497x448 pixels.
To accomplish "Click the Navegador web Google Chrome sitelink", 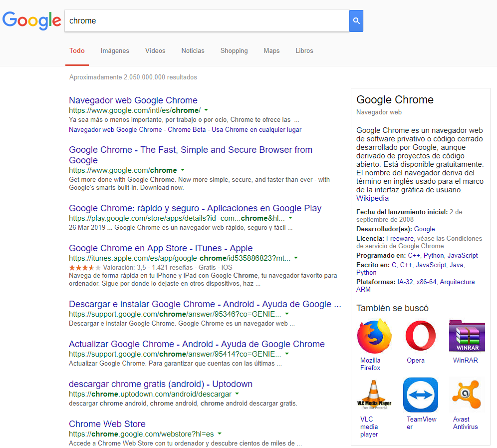I will [115, 129].
